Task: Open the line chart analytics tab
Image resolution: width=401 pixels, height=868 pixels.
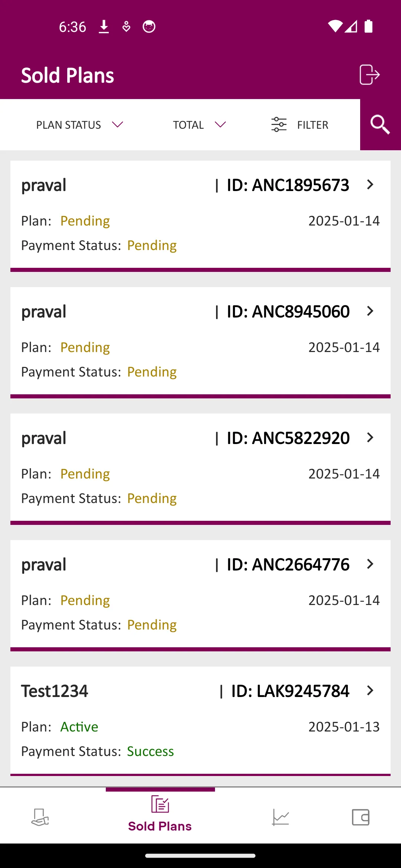Action: [280, 817]
